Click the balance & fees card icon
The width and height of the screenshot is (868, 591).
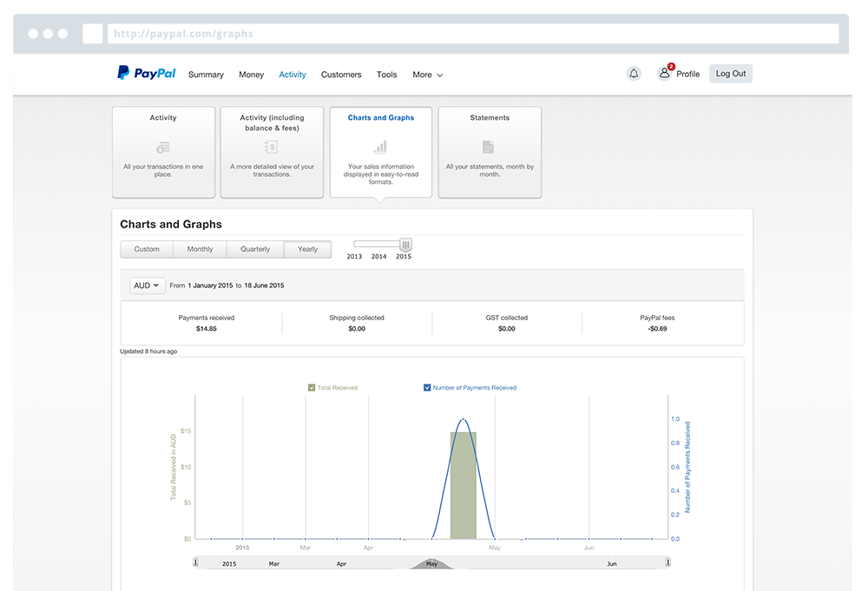(272, 148)
